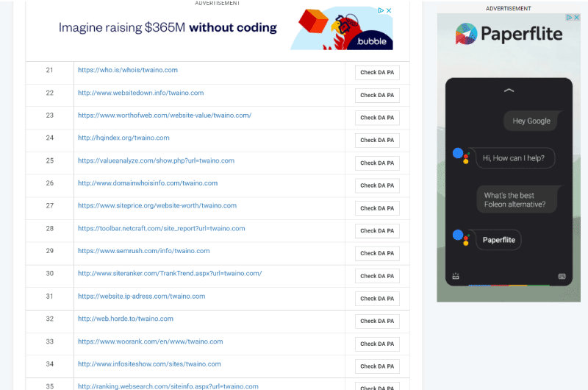
Task: Close the bubble banner ad X icon
Action: point(389,10)
